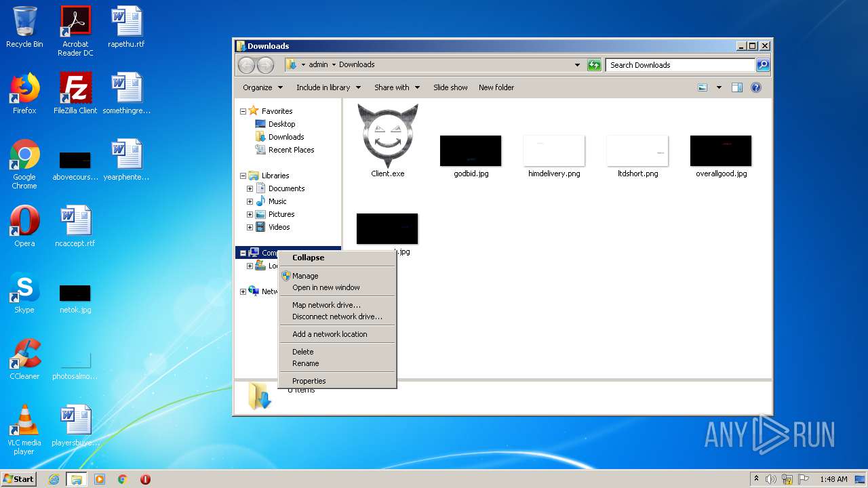The width and height of the screenshot is (868, 488).
Task: Open the Opera desktop shortcut
Action: click(24, 226)
